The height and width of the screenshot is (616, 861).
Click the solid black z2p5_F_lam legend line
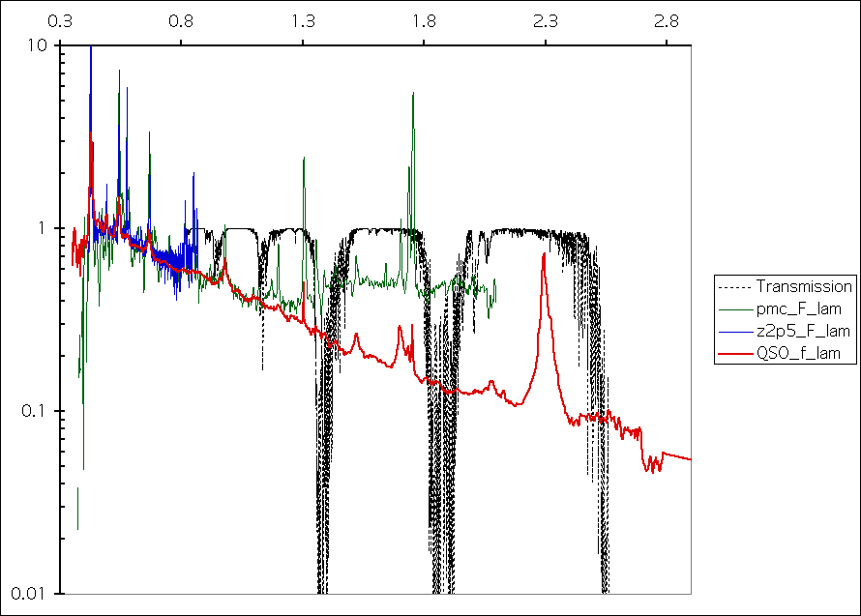733,332
